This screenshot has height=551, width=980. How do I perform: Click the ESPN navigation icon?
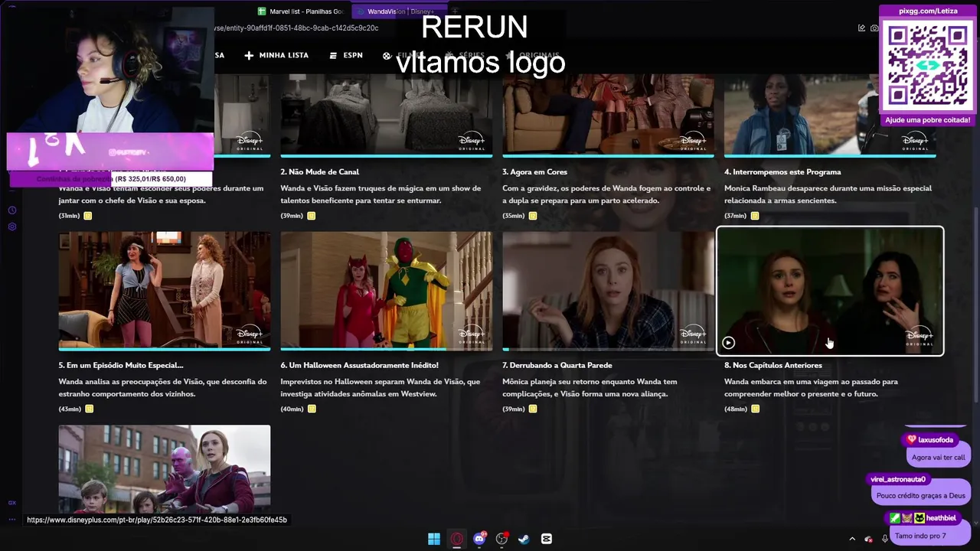334,55
